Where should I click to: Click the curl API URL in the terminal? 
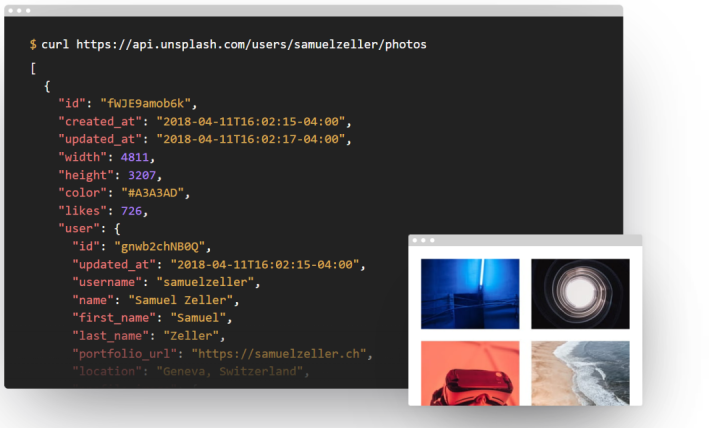click(x=251, y=45)
